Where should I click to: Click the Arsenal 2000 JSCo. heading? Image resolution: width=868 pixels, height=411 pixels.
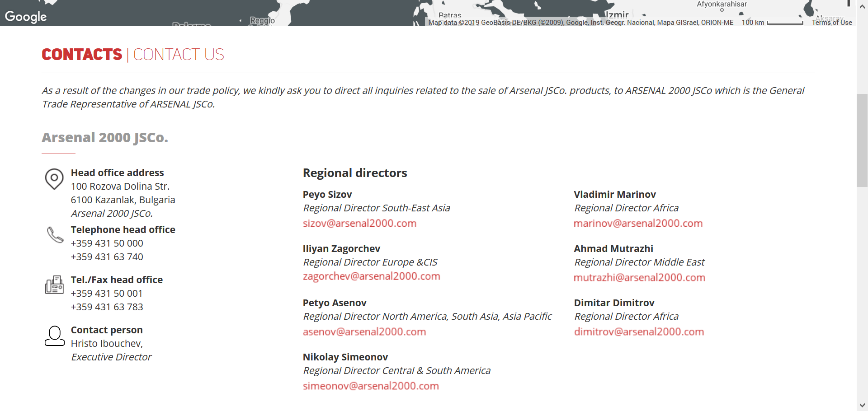point(105,137)
